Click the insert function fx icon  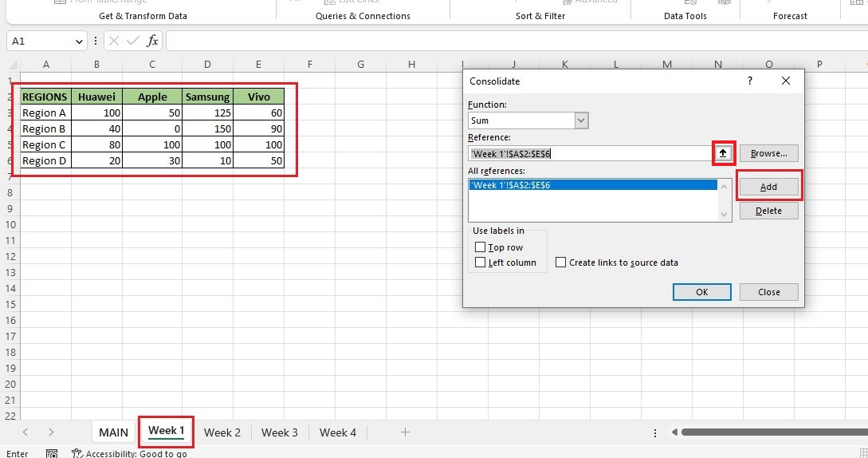point(152,41)
